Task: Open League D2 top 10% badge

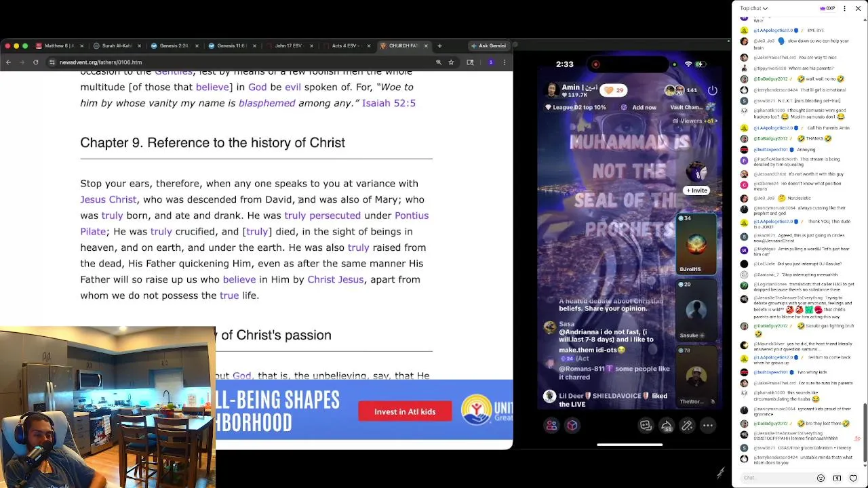Action: (x=576, y=107)
